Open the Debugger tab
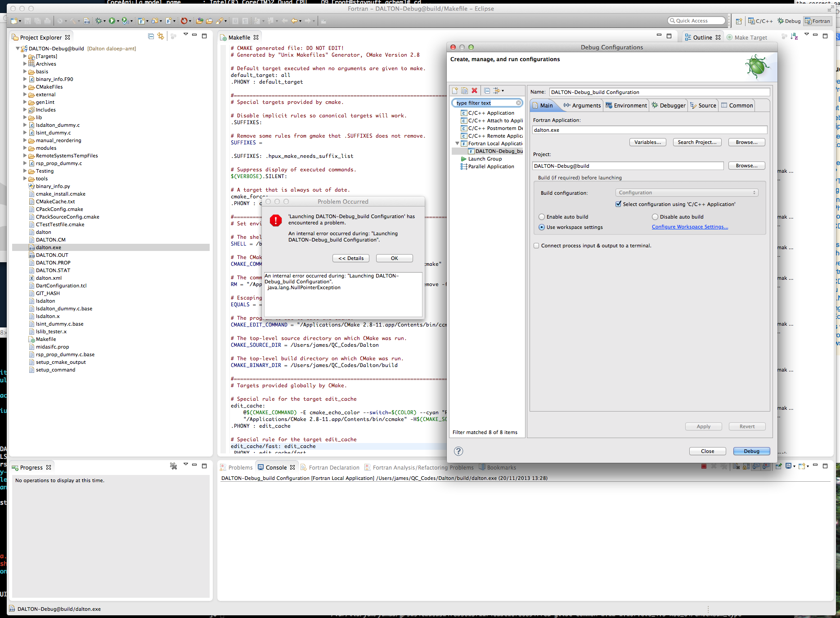The width and height of the screenshot is (840, 618). [668, 105]
